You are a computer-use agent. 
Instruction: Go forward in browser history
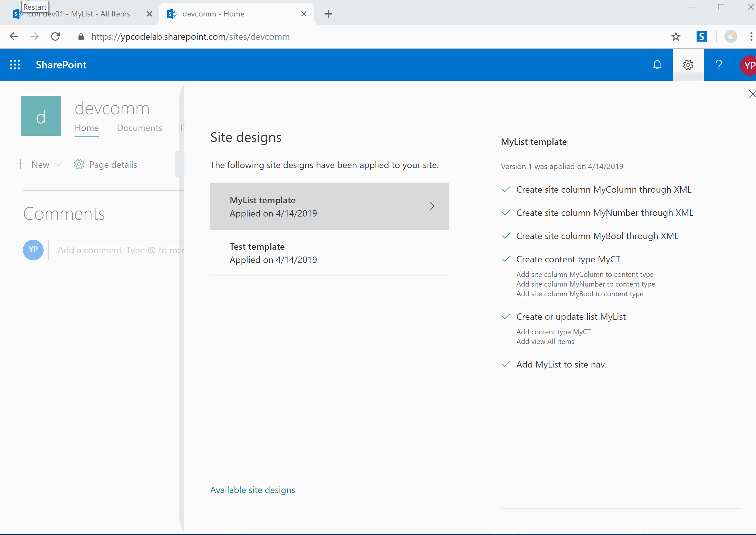click(x=35, y=36)
